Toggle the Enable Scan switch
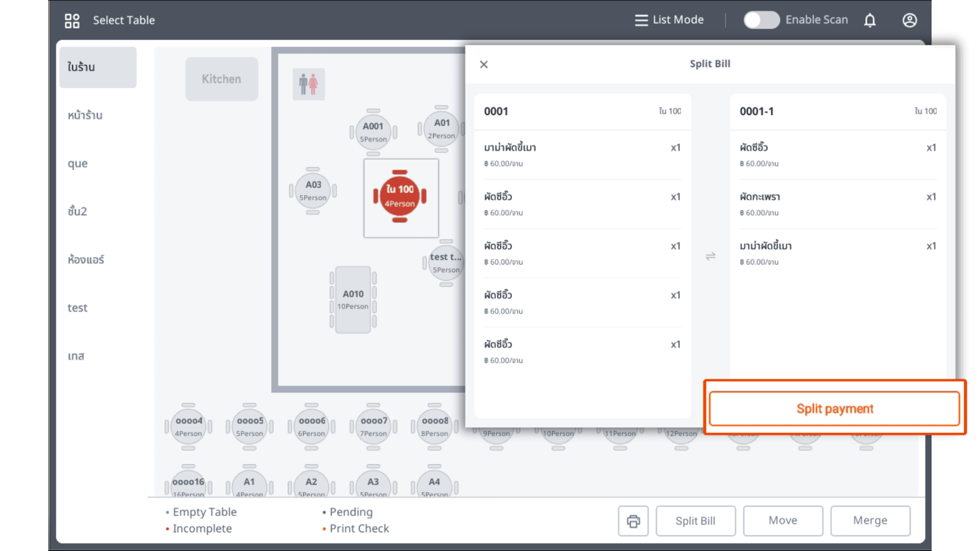980x551 pixels. (x=761, y=20)
